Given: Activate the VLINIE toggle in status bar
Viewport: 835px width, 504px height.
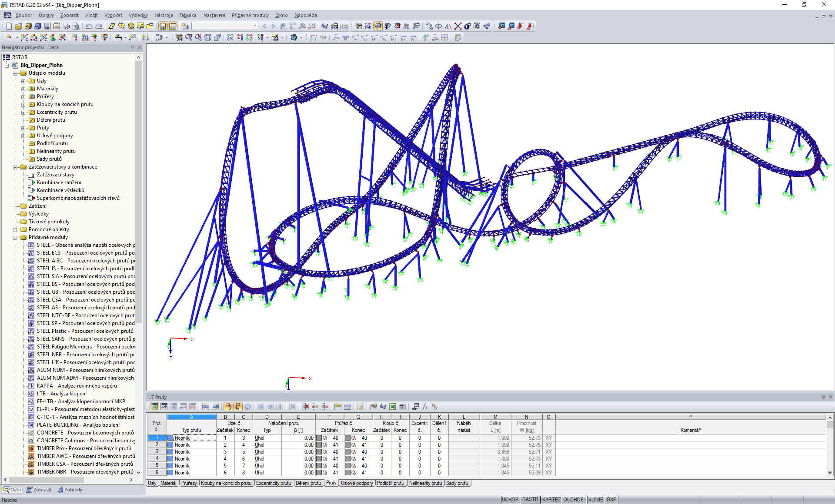Looking at the screenshot, I should [x=595, y=499].
